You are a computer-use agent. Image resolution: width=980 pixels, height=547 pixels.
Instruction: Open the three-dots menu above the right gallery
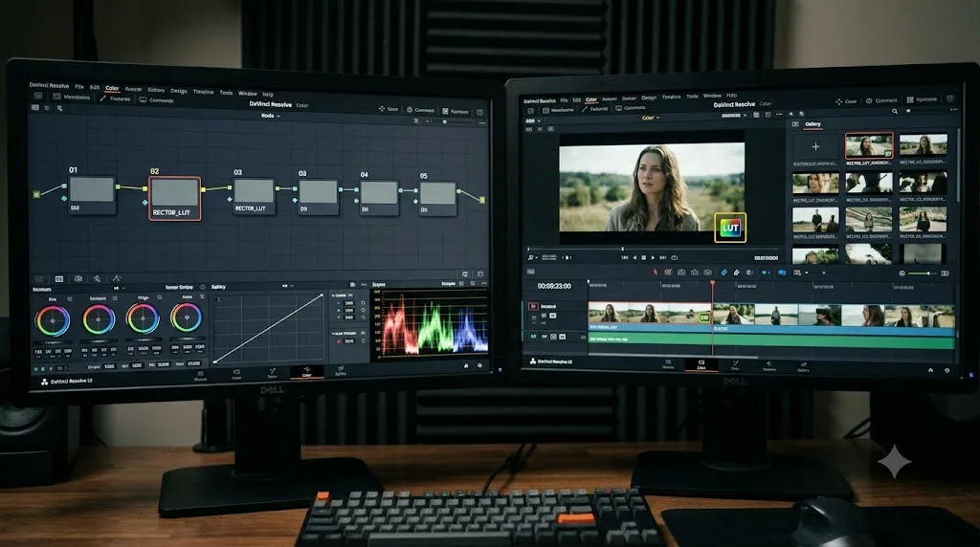click(954, 110)
